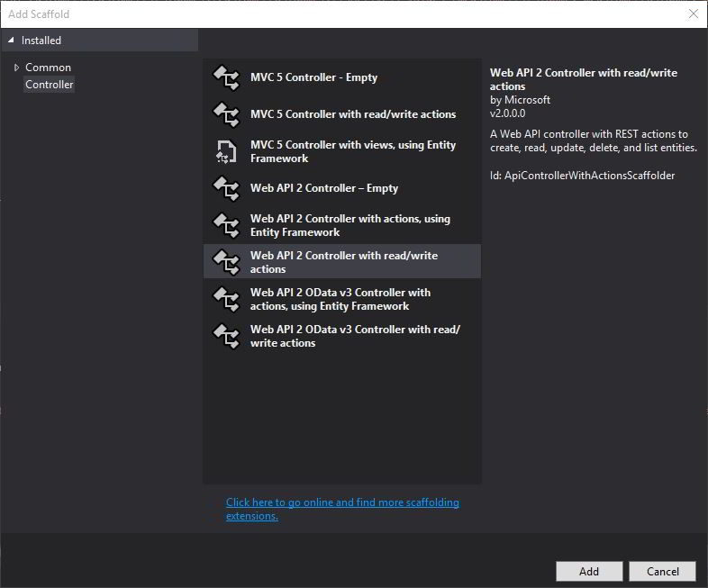This screenshot has height=588, width=708.
Task: Close the Add Scaffold dialog
Action: [693, 14]
